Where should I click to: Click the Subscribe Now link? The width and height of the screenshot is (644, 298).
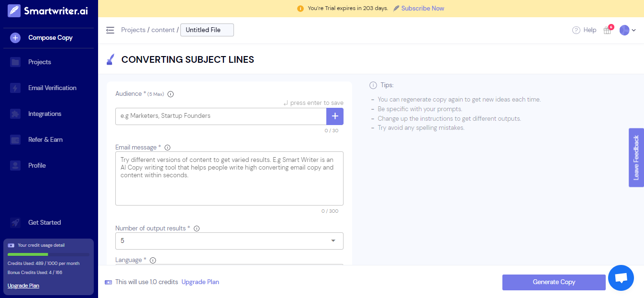pos(422,8)
